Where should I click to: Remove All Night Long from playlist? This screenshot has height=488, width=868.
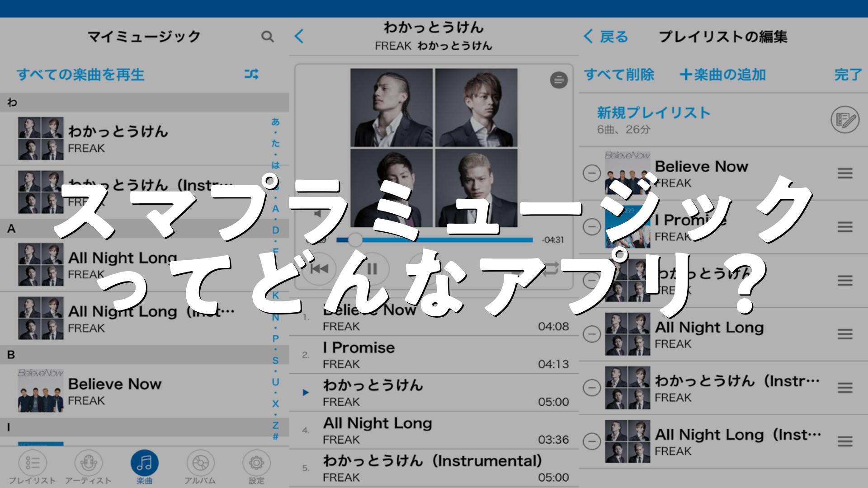[592, 334]
